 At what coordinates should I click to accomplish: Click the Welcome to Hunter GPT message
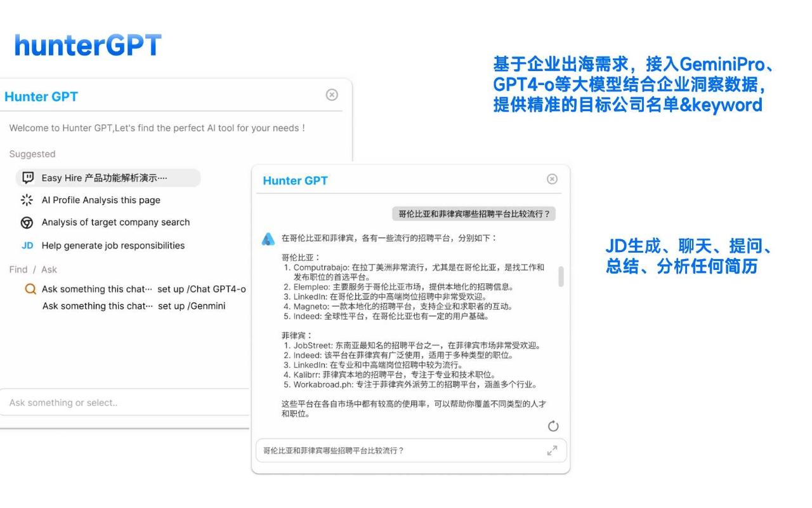[157, 128]
